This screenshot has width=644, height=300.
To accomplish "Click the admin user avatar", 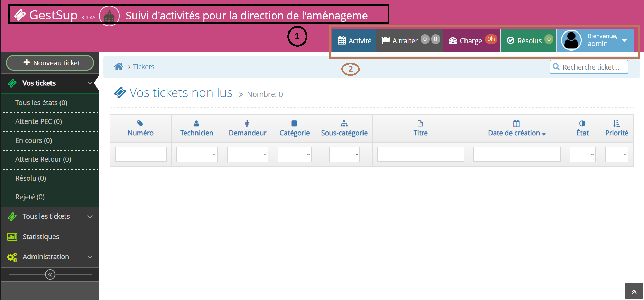I will pos(571,40).
